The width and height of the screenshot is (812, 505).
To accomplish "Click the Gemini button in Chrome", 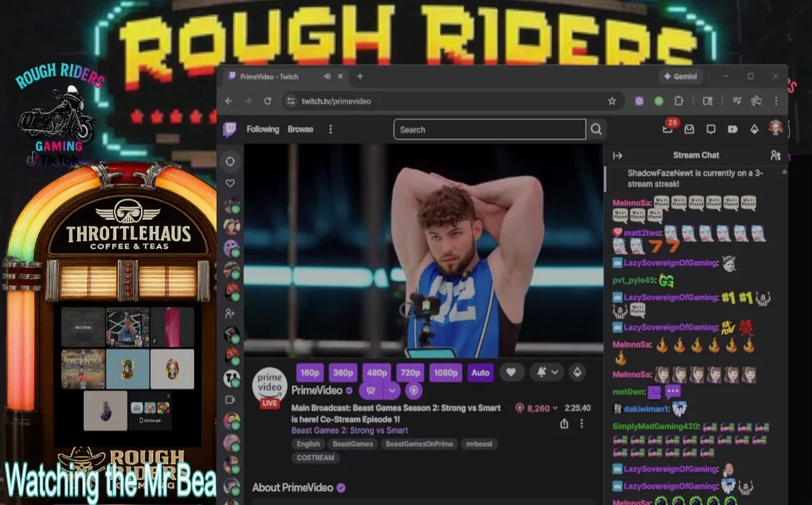I will click(681, 76).
